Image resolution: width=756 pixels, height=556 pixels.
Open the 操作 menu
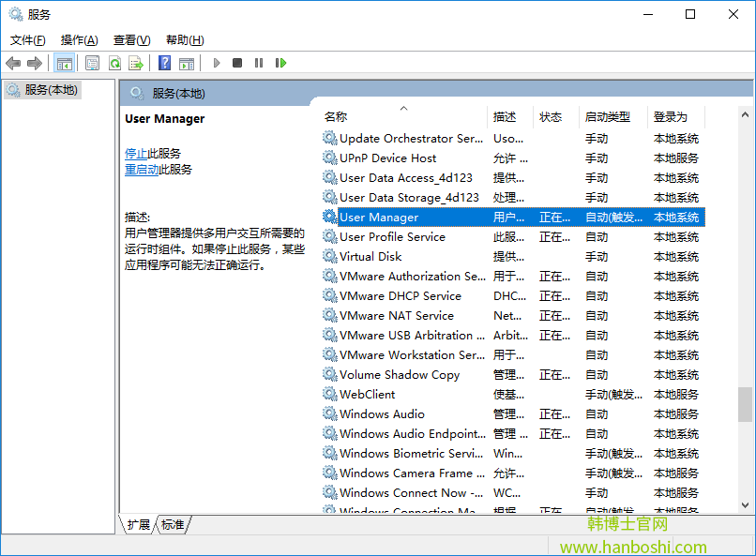(x=79, y=40)
